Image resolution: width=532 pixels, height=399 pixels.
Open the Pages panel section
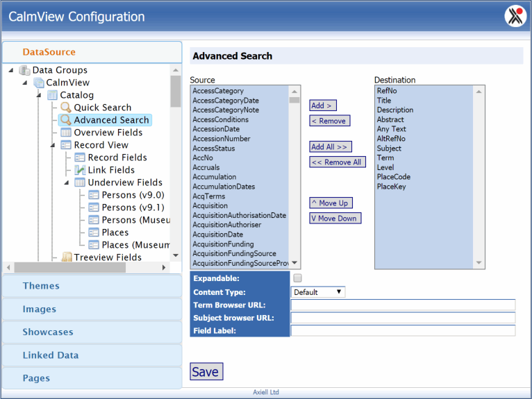pyautogui.click(x=92, y=378)
